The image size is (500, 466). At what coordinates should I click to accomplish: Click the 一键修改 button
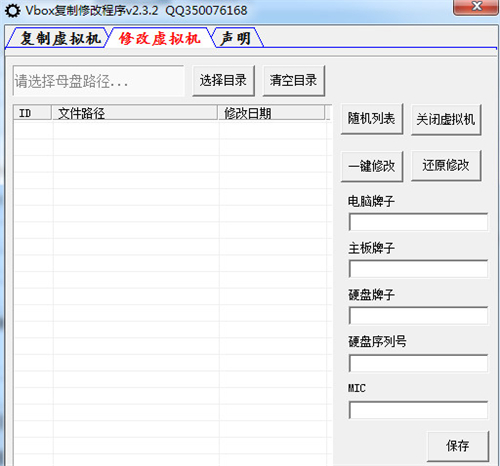click(372, 166)
